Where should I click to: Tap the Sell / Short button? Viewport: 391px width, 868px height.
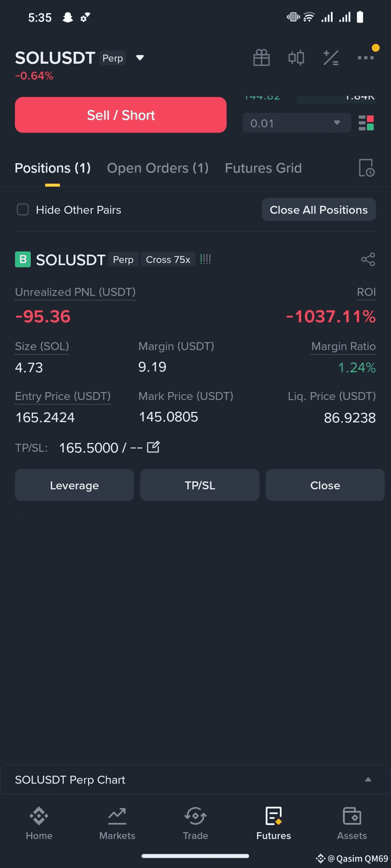(121, 115)
